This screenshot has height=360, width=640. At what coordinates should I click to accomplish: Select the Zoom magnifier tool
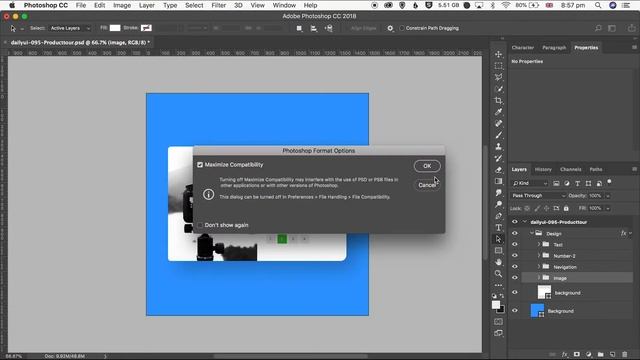pos(498,273)
